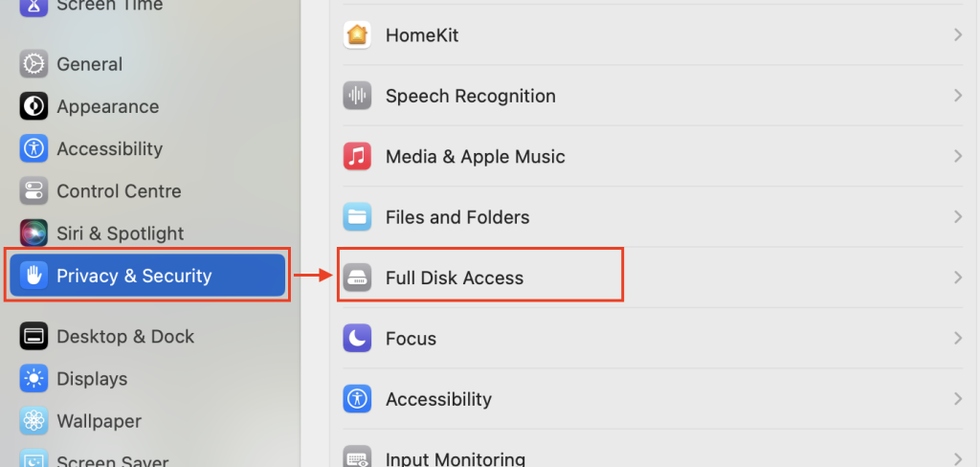The image size is (980, 467).
Task: Click the Files and Folders folder icon
Action: (x=357, y=217)
